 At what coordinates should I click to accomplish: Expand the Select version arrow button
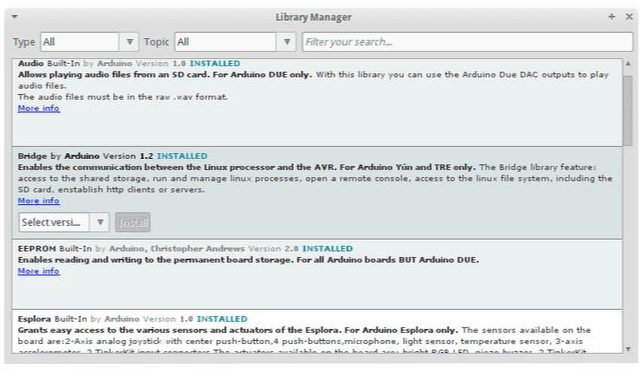(x=100, y=222)
